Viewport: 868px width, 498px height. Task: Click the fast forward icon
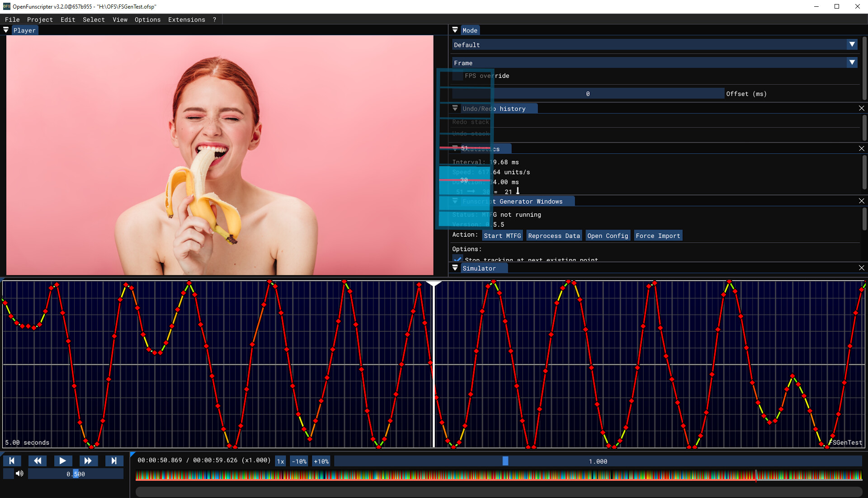[x=88, y=460]
